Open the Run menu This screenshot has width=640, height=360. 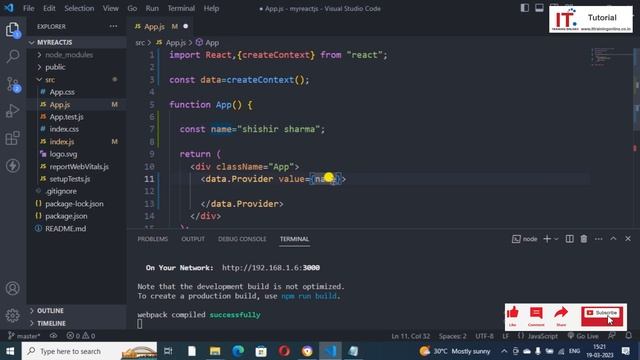tap(152, 8)
